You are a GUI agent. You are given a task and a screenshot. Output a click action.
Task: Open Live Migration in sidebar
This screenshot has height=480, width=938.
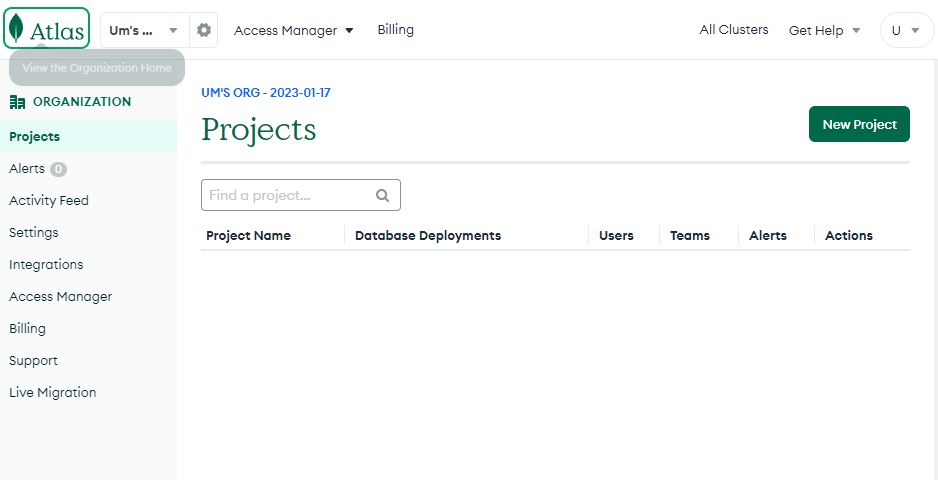53,393
